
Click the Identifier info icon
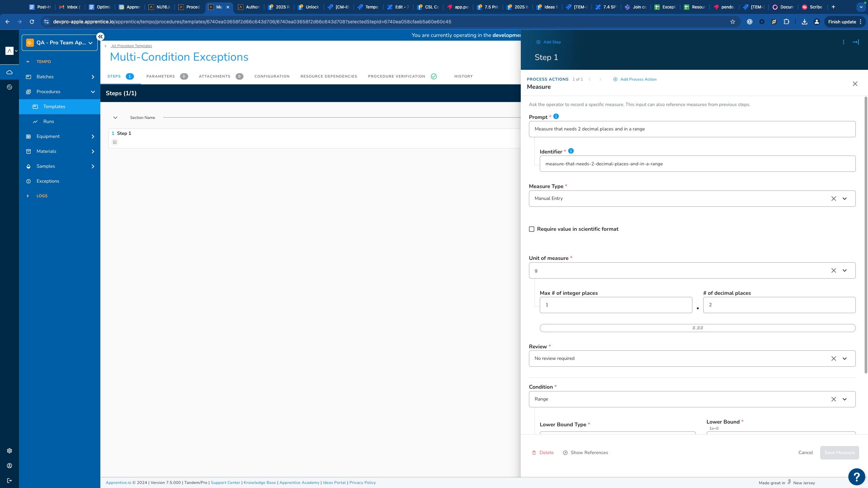(x=571, y=151)
